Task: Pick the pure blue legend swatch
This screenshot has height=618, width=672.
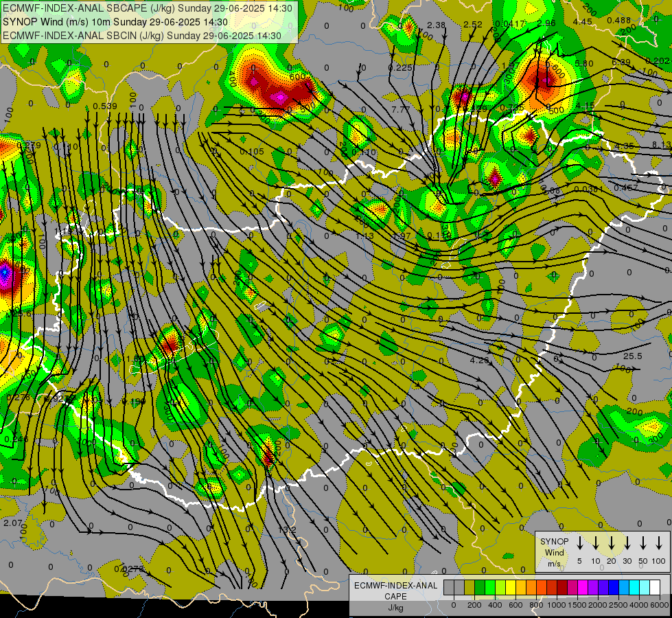Action: (x=613, y=588)
